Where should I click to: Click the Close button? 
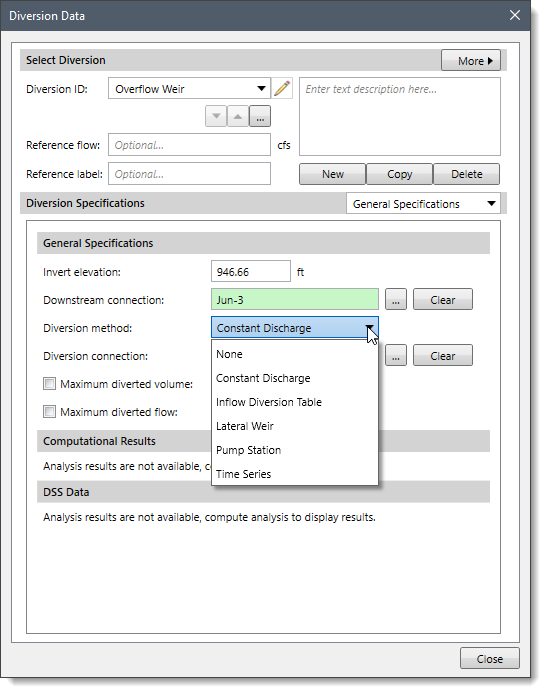click(490, 658)
